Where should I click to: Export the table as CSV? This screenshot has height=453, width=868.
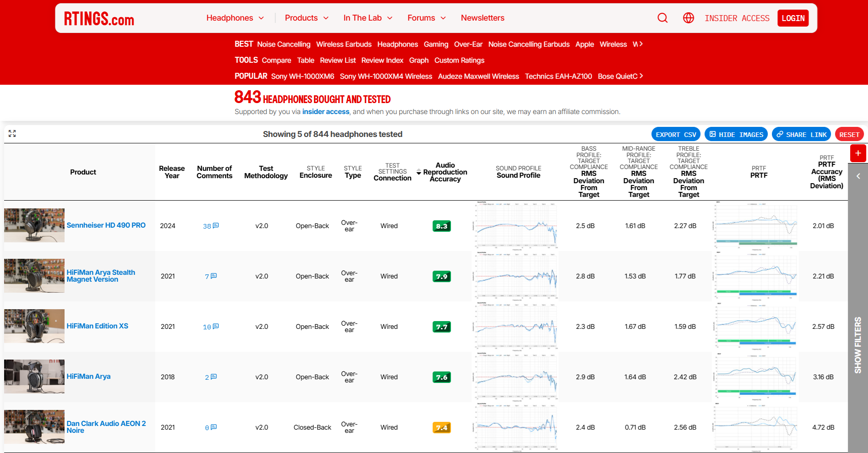pyautogui.click(x=676, y=134)
